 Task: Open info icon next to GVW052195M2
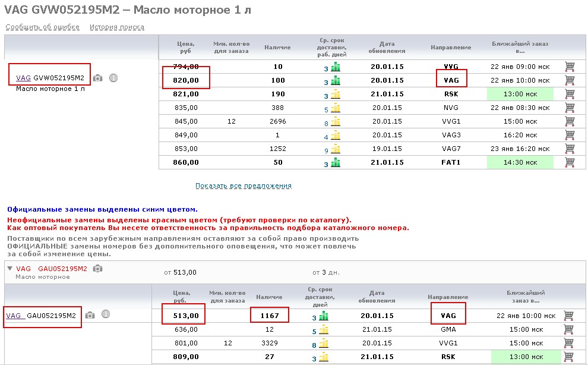pos(113,78)
